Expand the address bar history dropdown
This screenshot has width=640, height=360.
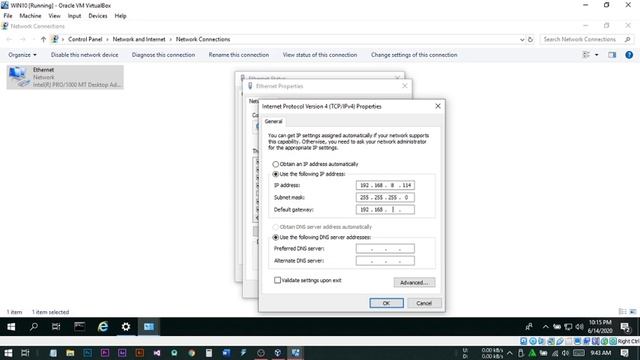(522, 40)
